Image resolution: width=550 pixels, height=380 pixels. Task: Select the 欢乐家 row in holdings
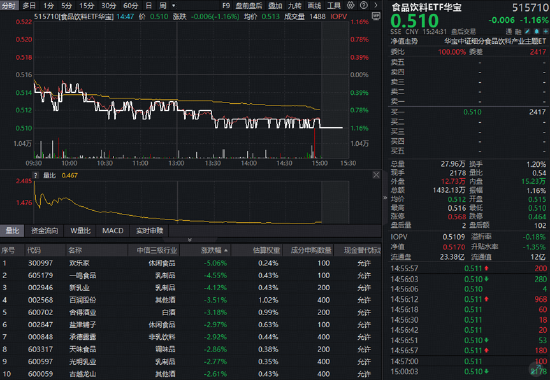pyautogui.click(x=190, y=263)
